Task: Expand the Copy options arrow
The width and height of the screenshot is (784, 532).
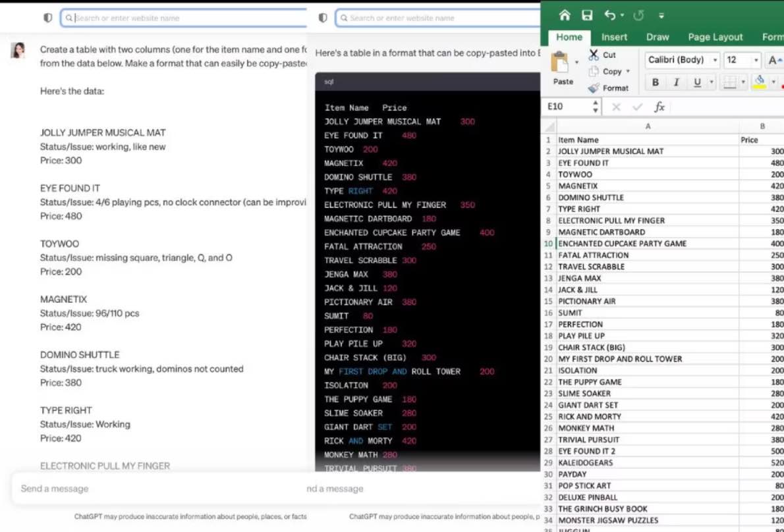Action: pos(628,71)
